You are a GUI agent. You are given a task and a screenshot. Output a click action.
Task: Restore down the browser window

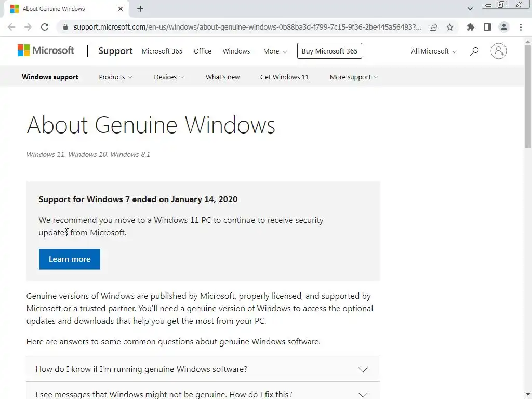(x=501, y=4)
